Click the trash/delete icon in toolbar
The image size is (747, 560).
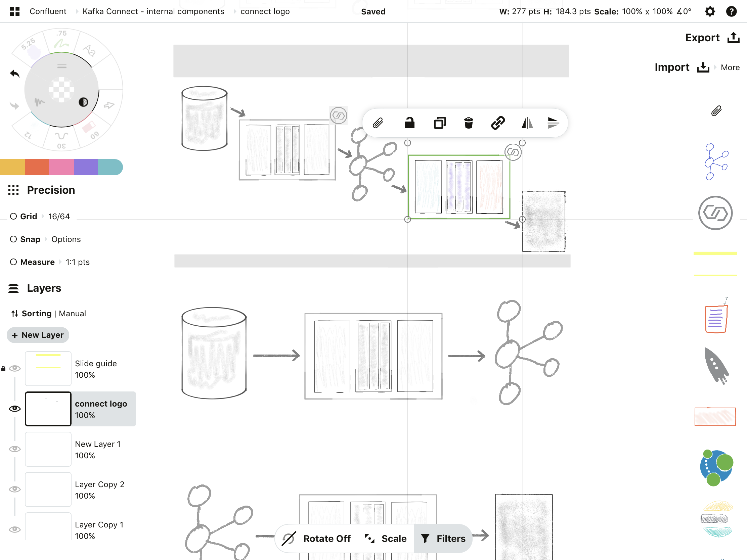[x=468, y=123]
